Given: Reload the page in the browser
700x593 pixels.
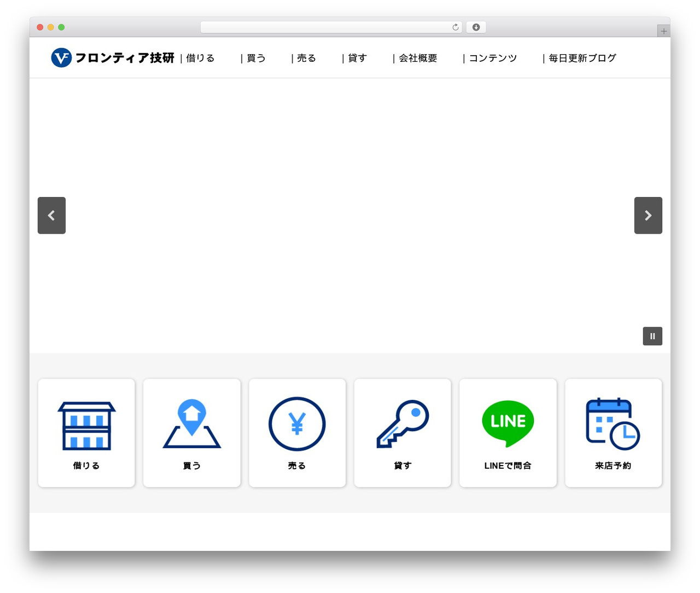Looking at the screenshot, I should pos(456,27).
